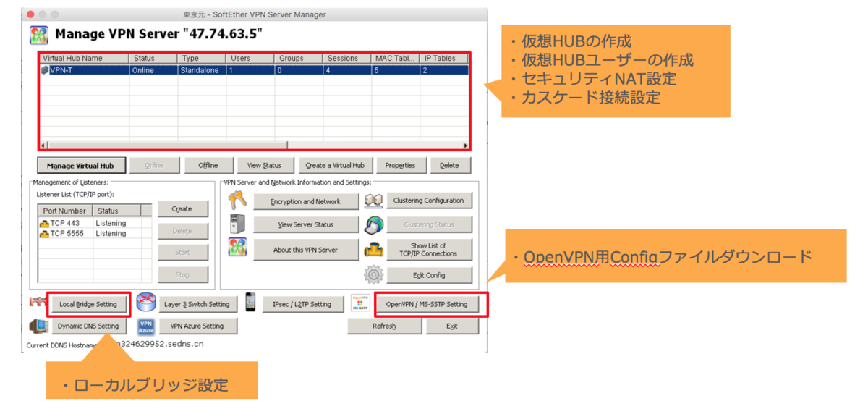
Task: Click Create a Virtual Hub
Action: (x=335, y=165)
